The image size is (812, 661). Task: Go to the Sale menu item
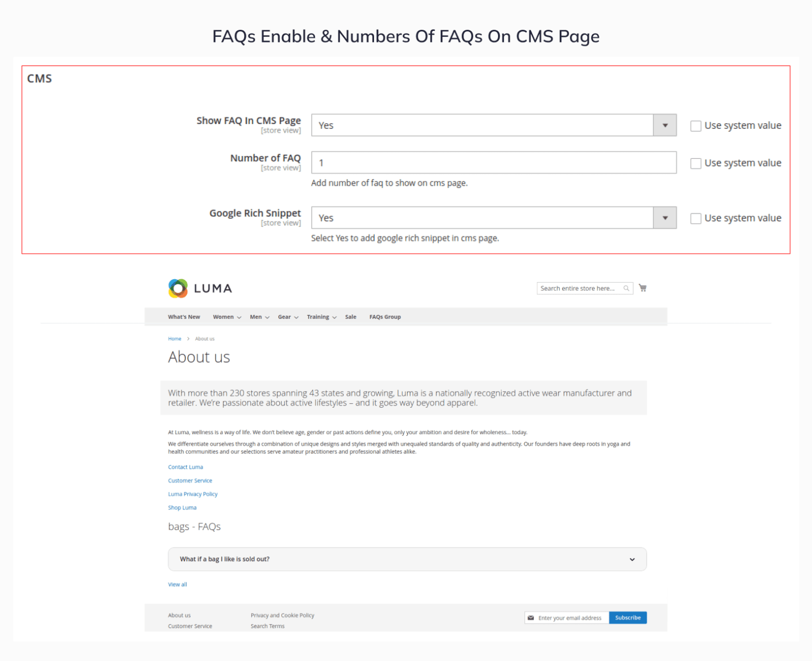click(x=351, y=317)
